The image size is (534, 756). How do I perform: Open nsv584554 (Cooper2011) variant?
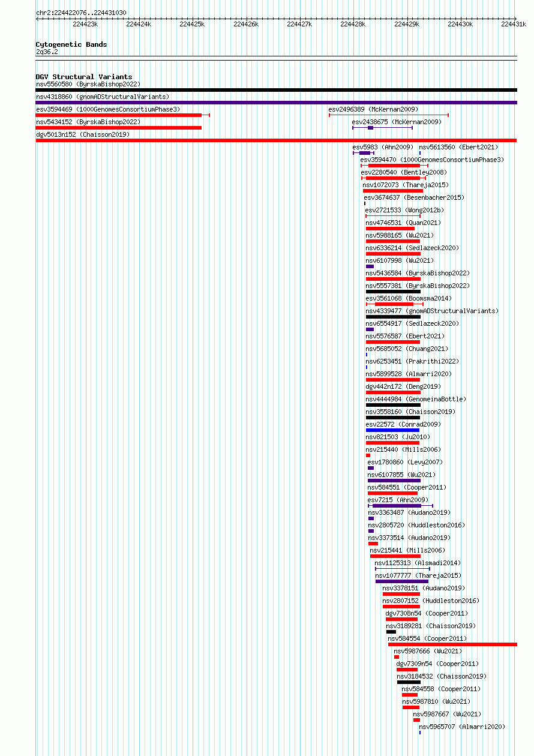coord(427,638)
